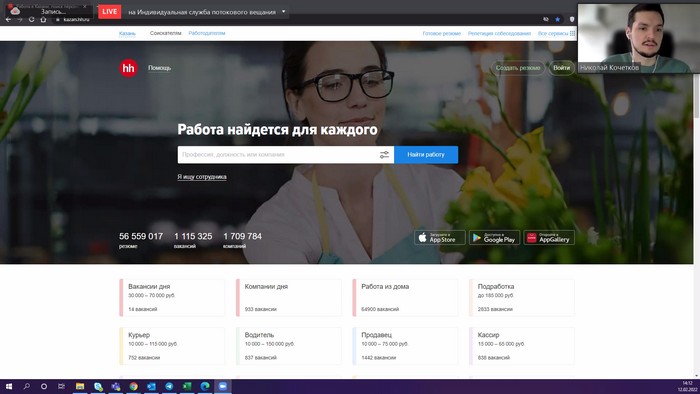Follow the Я ищу сотрудника link
Screen dimensions: 700x394
[x=202, y=177]
